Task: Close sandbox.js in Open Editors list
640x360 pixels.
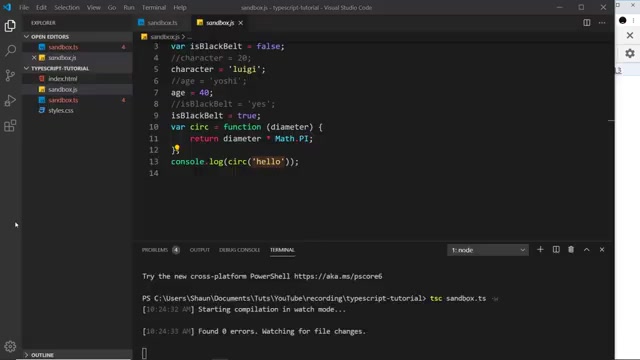Action: [x=34, y=58]
